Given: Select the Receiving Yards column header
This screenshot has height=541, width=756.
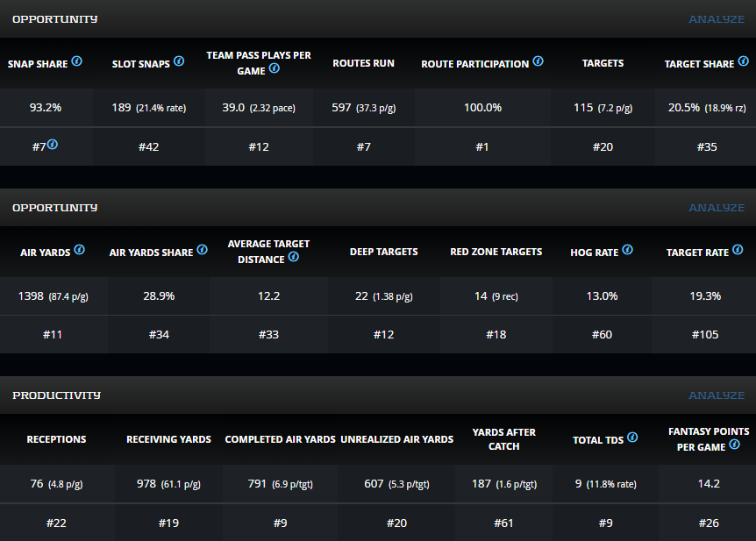Looking at the screenshot, I should tap(168, 439).
